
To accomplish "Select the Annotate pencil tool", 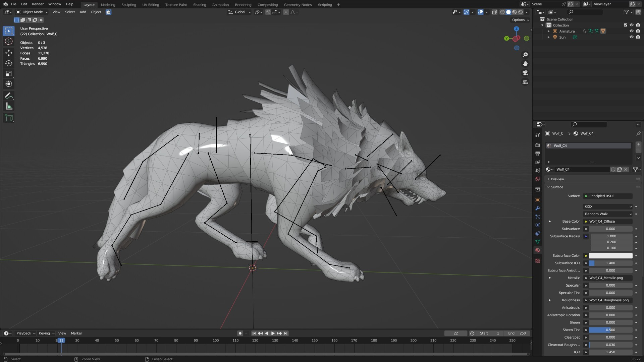I will 9,96.
